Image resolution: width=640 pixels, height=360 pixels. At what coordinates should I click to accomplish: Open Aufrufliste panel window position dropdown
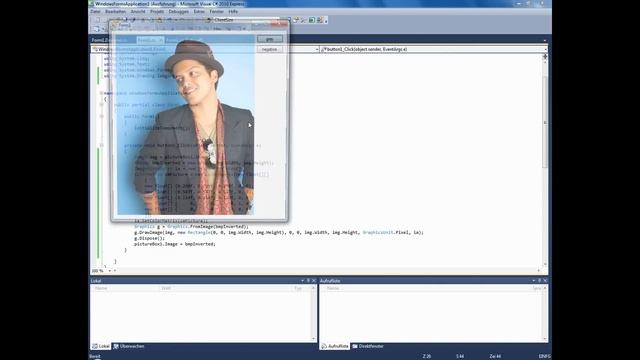click(533, 280)
